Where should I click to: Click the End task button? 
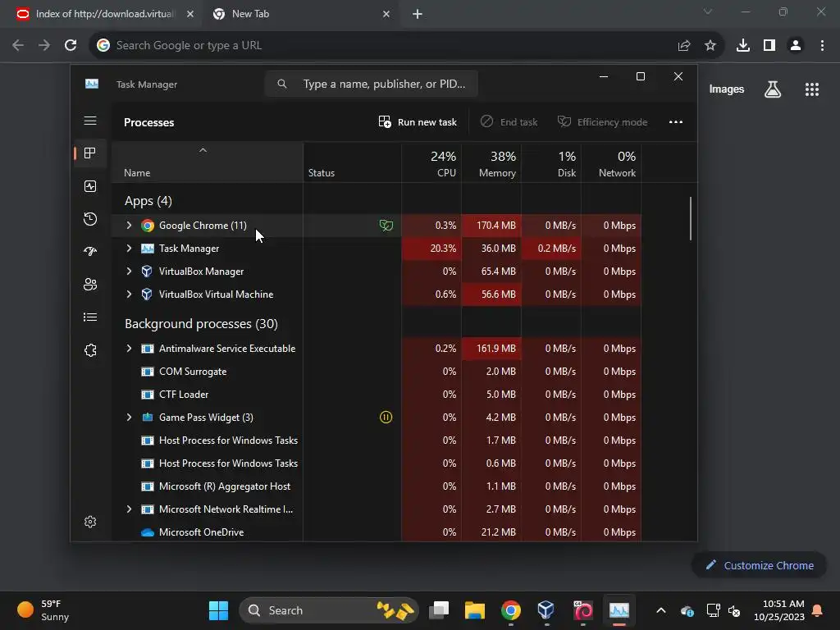[509, 122]
